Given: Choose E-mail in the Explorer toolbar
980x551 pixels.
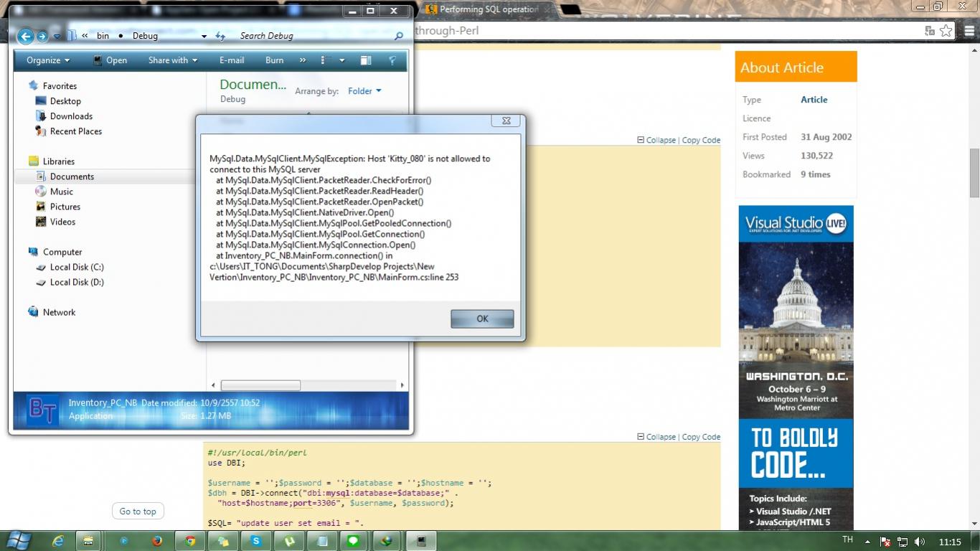Looking at the screenshot, I should tap(232, 60).
